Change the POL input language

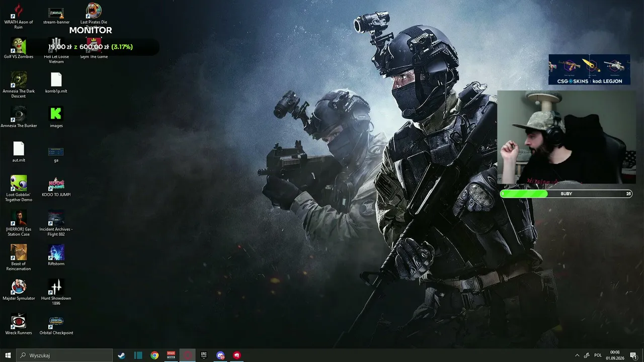point(598,355)
